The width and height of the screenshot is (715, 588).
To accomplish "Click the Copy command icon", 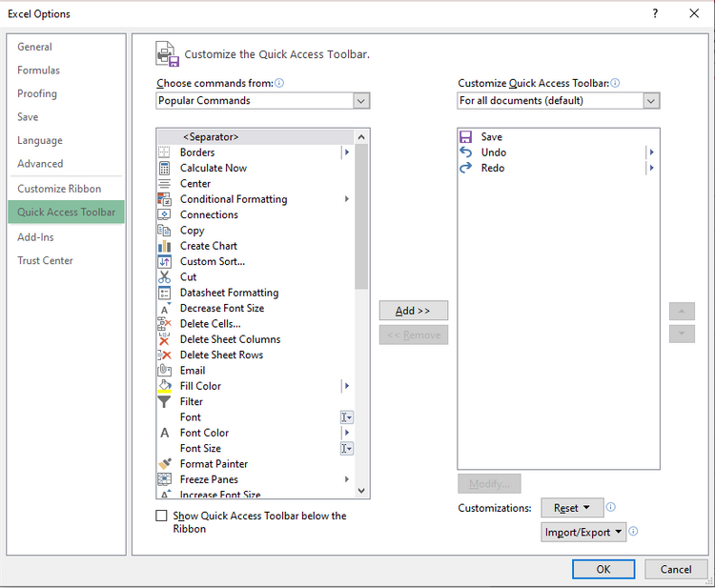I will 164,231.
